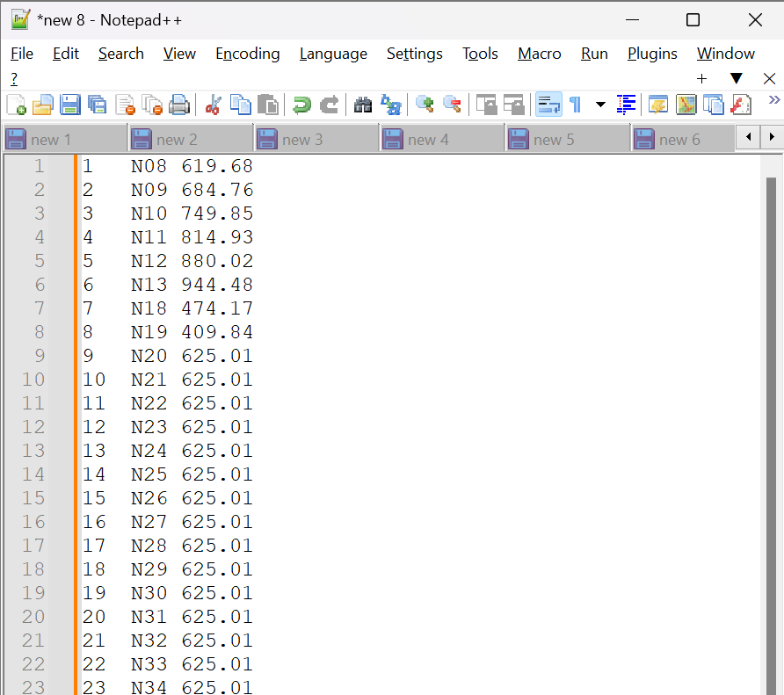
Task: Zoom out using magnifier minus icon
Action: [x=452, y=104]
